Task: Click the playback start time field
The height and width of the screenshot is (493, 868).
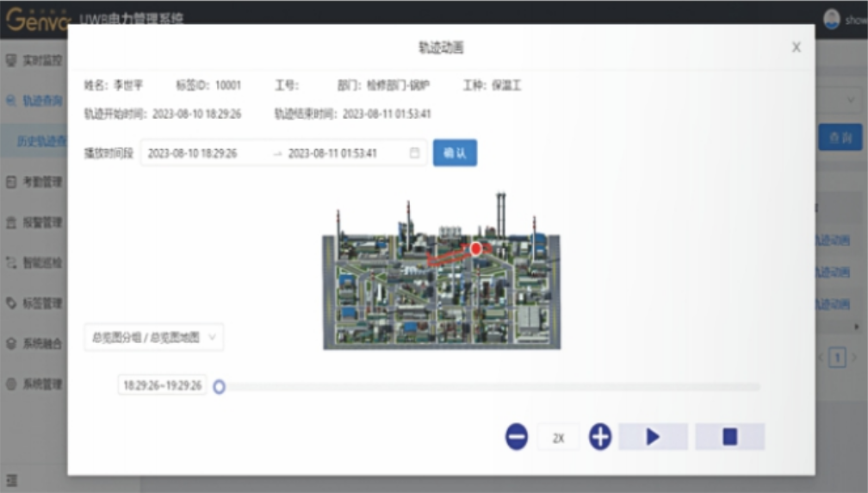Action: (x=193, y=153)
